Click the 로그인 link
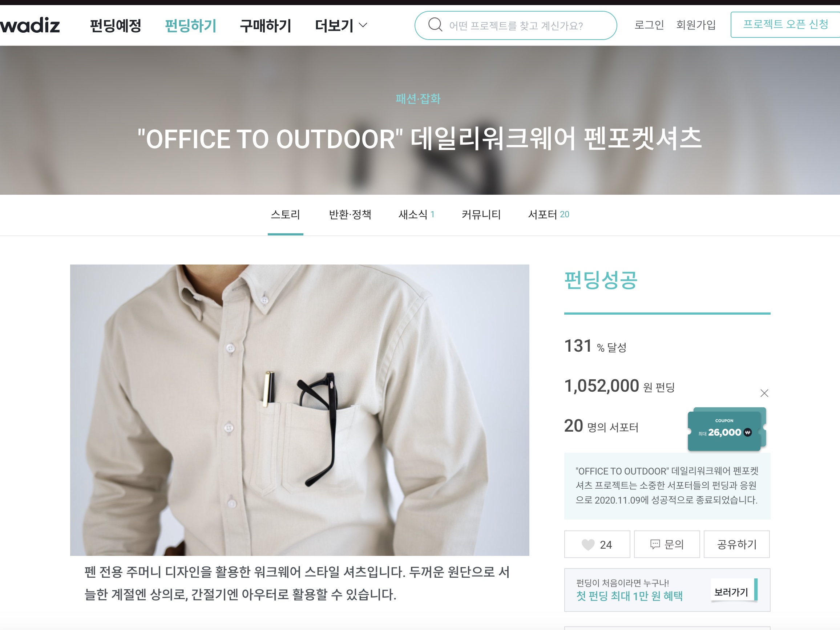 (x=649, y=25)
